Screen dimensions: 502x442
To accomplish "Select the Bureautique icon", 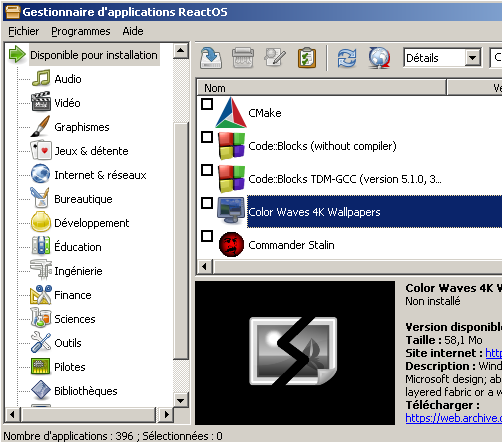I will (40, 197).
